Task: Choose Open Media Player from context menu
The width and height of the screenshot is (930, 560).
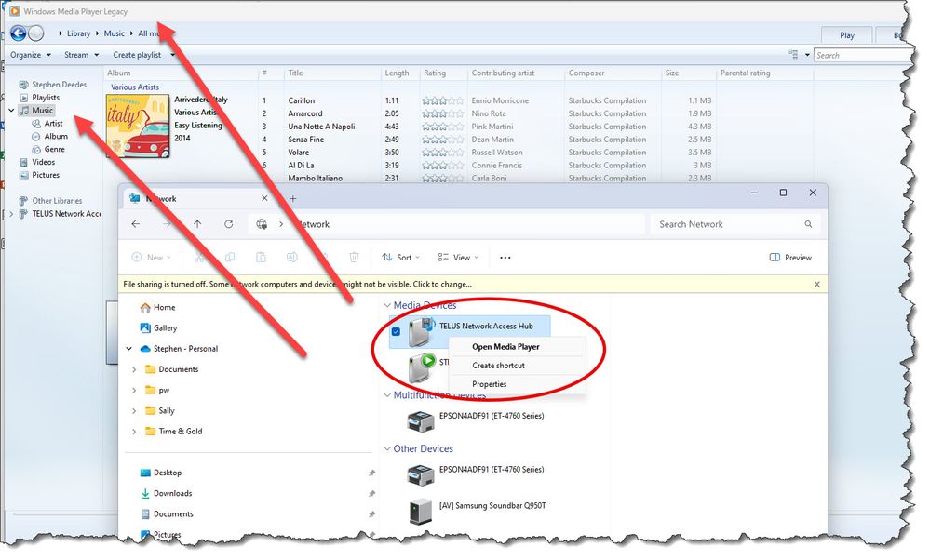Action: point(505,347)
